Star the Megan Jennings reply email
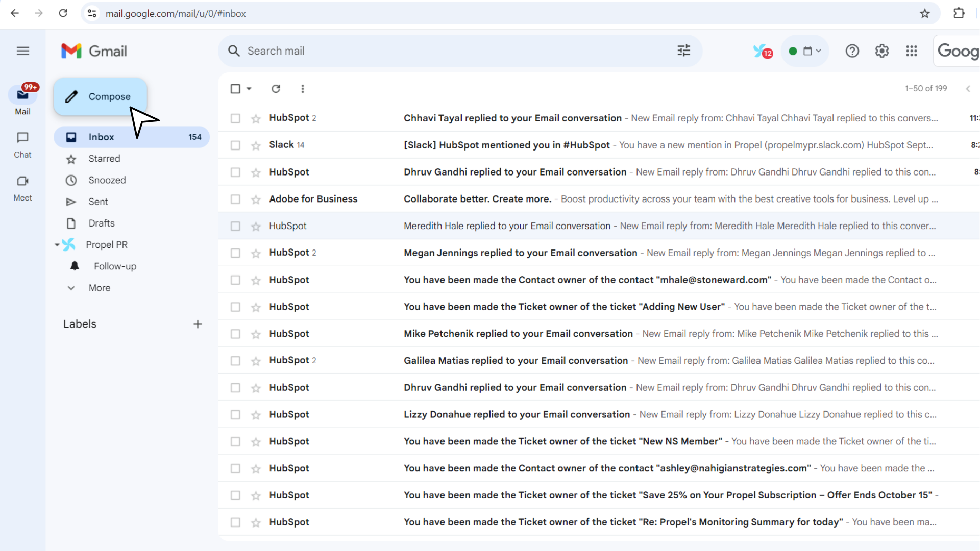980x551 pixels. coord(256,254)
